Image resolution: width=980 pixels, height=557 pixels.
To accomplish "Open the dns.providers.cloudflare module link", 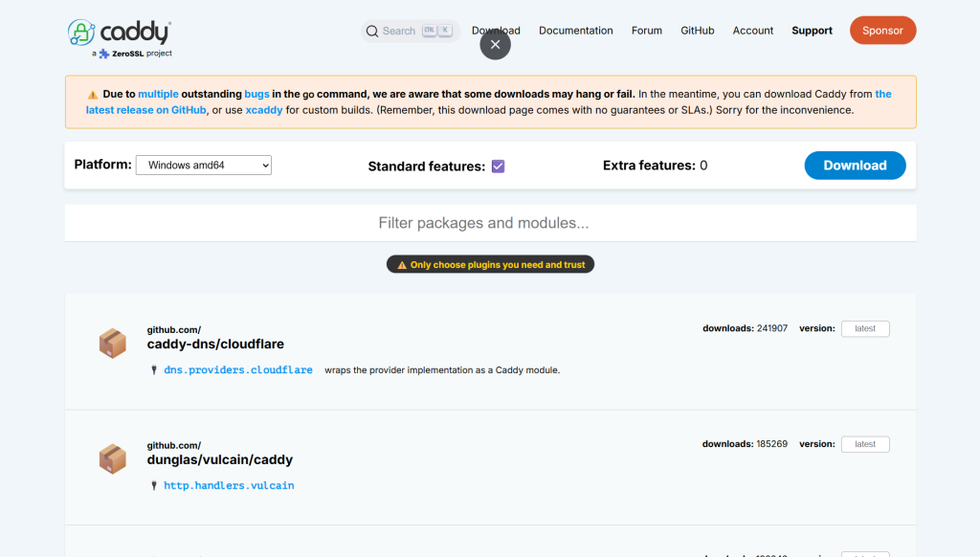I will [238, 370].
